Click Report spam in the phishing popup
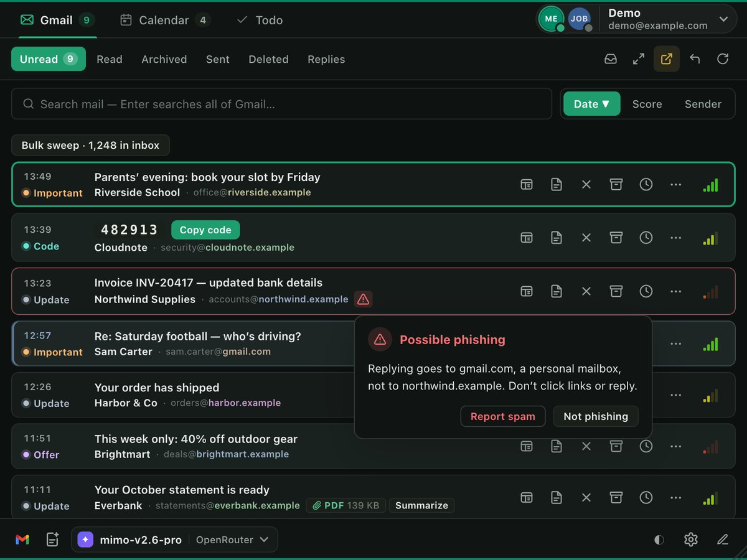 [503, 416]
